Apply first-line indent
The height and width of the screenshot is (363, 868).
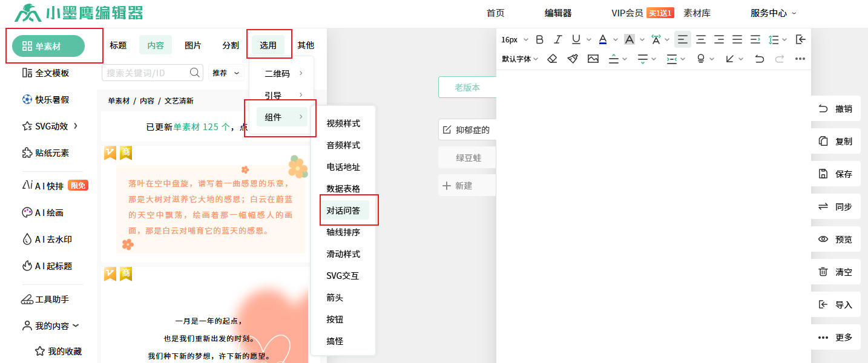755,39
